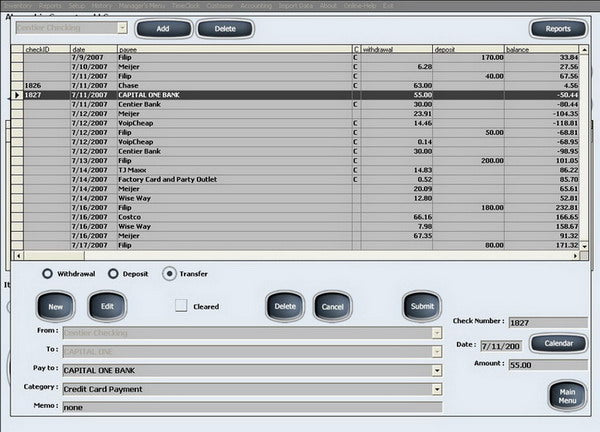The width and height of the screenshot is (600, 432).
Task: Open the Centier Checking account dropdown
Action: [x=122, y=28]
